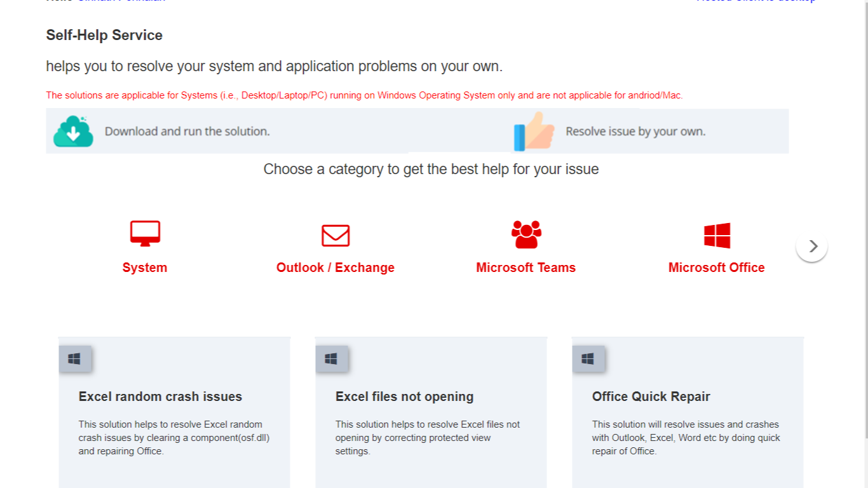Click the partially visible top-right blue link

click(x=756, y=1)
